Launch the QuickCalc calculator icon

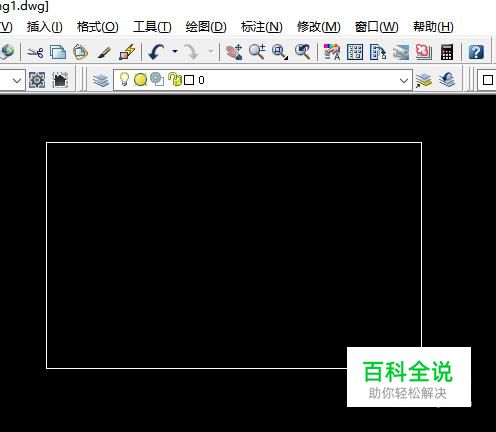[x=447, y=52]
